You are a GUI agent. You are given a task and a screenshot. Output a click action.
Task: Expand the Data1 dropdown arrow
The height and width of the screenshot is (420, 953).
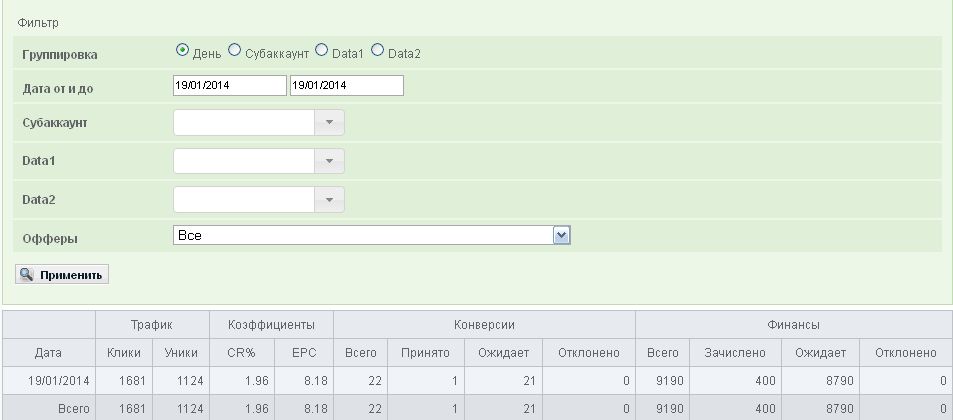point(330,161)
